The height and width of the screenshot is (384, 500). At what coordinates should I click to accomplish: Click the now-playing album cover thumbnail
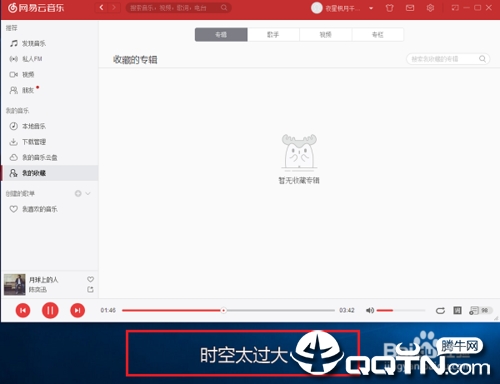(x=15, y=284)
